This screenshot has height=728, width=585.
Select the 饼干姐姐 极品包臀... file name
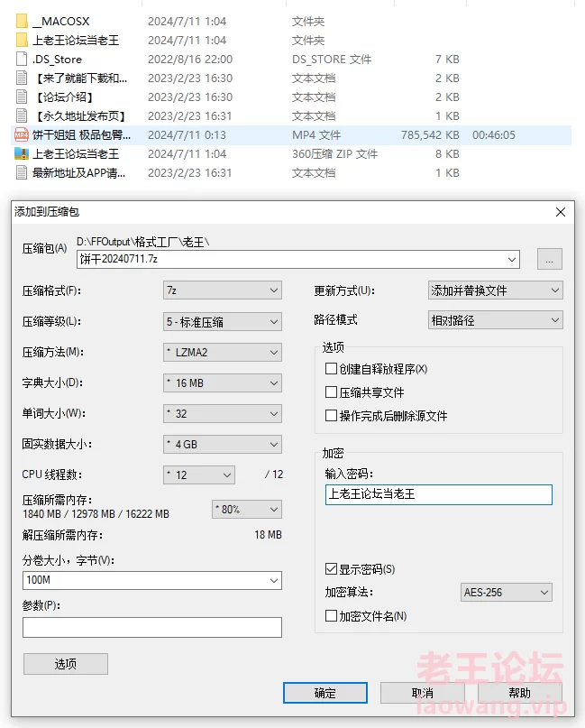click(x=82, y=135)
